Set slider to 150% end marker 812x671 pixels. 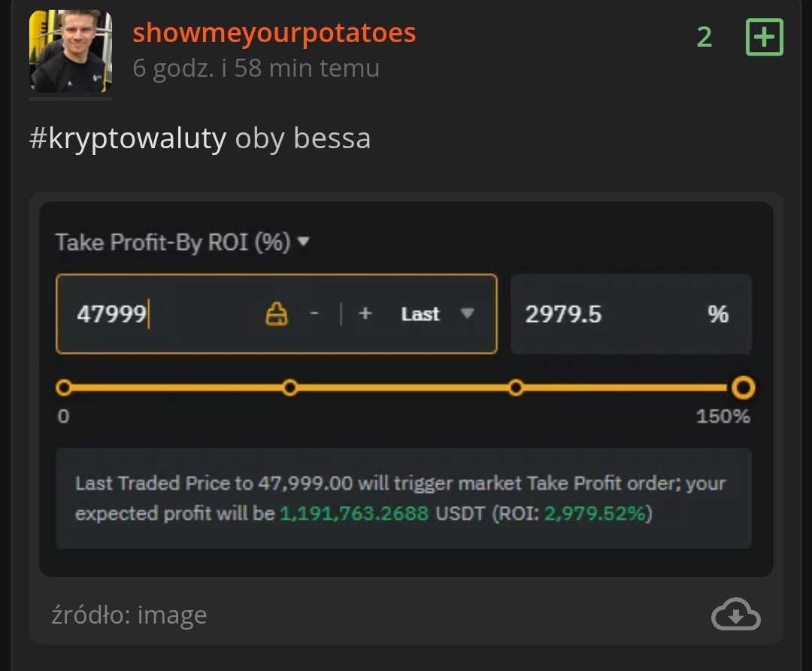[743, 388]
